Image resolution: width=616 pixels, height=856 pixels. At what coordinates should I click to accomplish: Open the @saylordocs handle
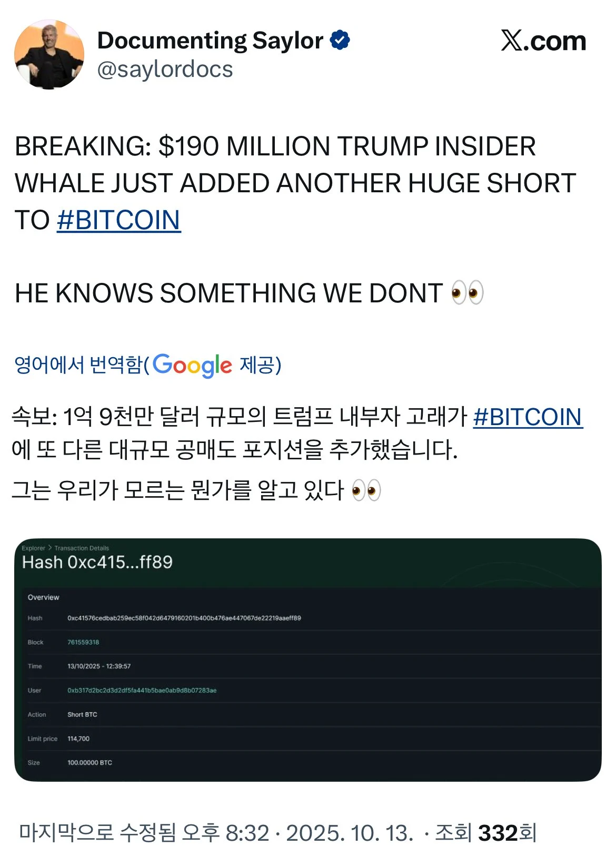pos(165,70)
